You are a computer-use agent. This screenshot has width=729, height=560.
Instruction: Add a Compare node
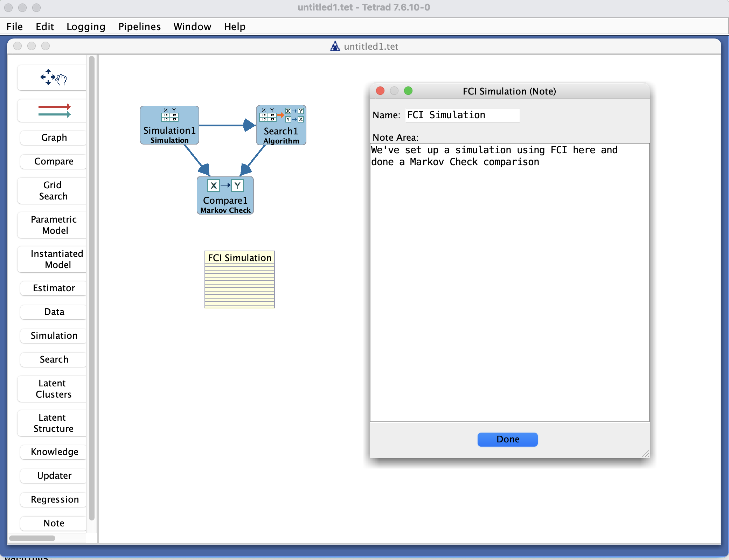pyautogui.click(x=54, y=161)
